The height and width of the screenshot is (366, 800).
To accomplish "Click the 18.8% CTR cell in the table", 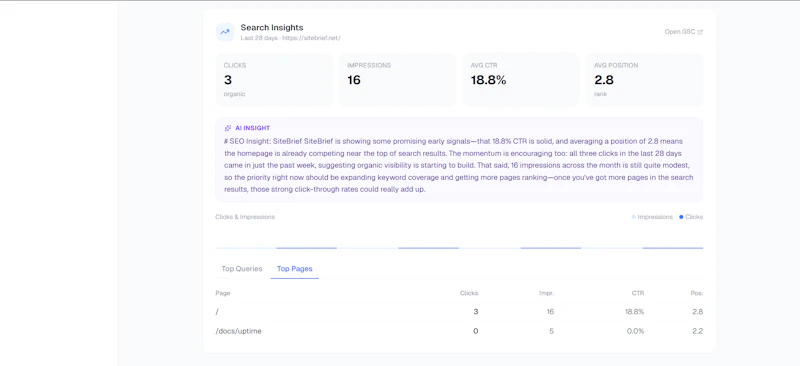I will [x=635, y=312].
